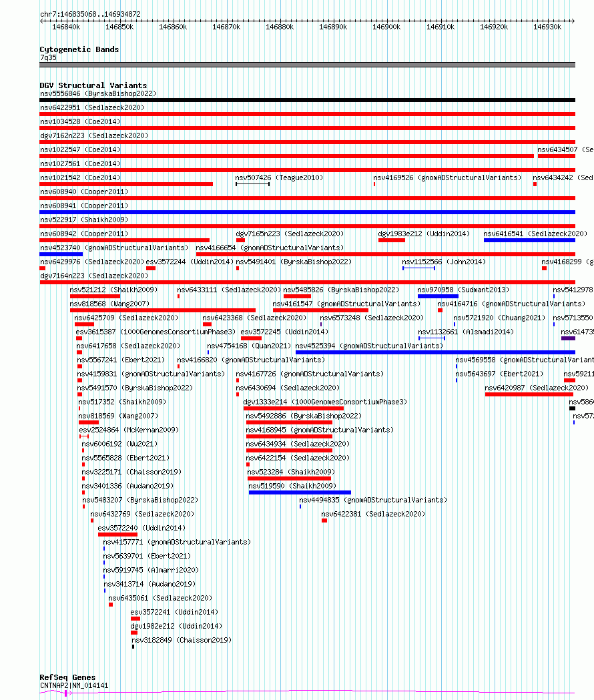Click nsv4161547 (gnomADStructuralVariants) label
The width and height of the screenshot is (594, 700).
point(346,304)
